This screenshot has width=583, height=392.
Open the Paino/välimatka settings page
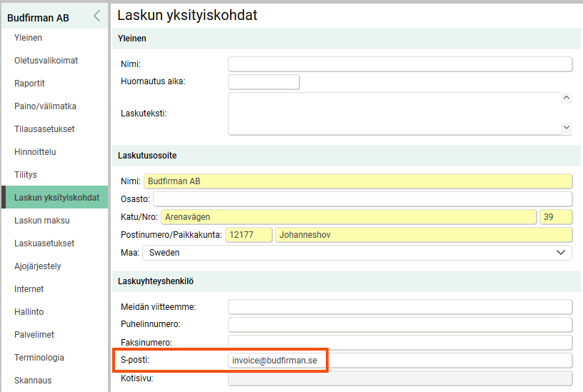coord(45,106)
